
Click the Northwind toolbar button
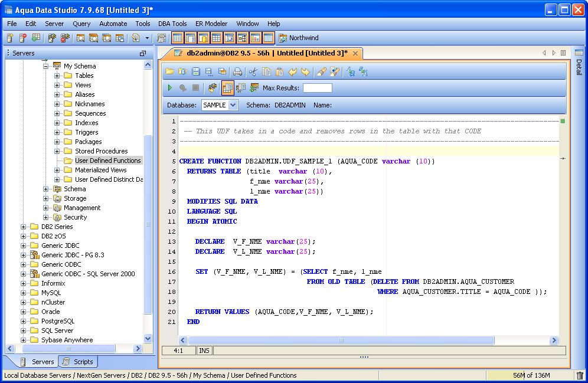299,38
